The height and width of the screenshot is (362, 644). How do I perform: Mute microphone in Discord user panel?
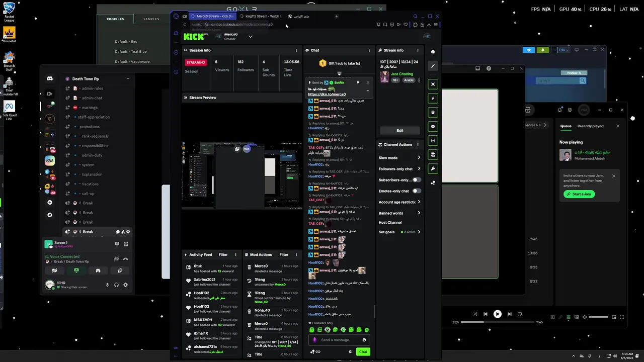[107, 285]
